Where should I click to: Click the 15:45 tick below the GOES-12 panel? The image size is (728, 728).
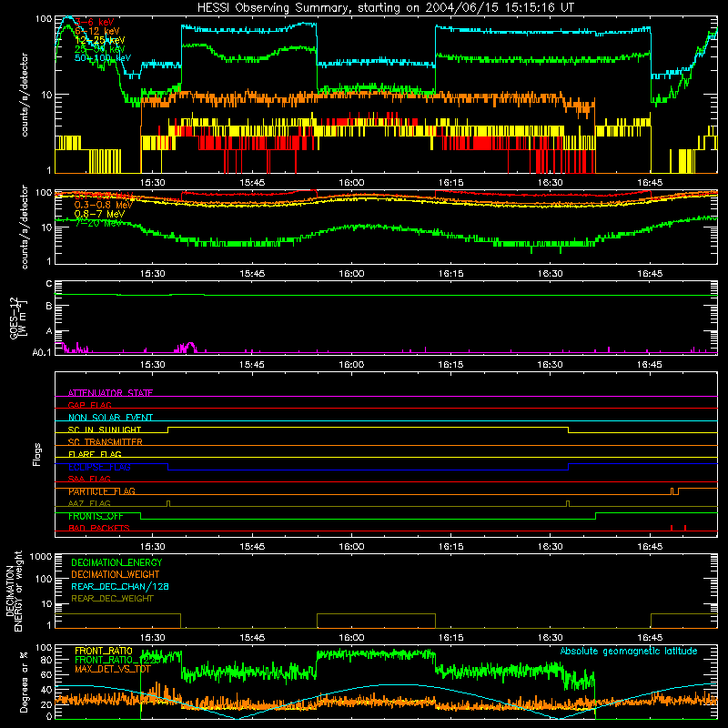tap(252, 365)
